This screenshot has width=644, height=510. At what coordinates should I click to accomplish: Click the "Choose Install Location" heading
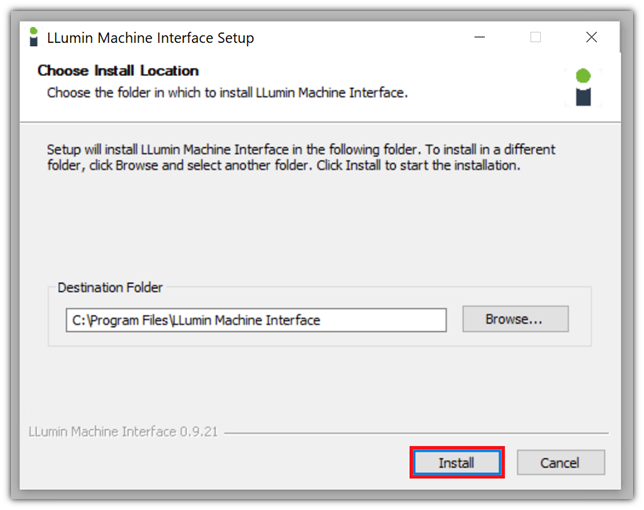coord(118,71)
